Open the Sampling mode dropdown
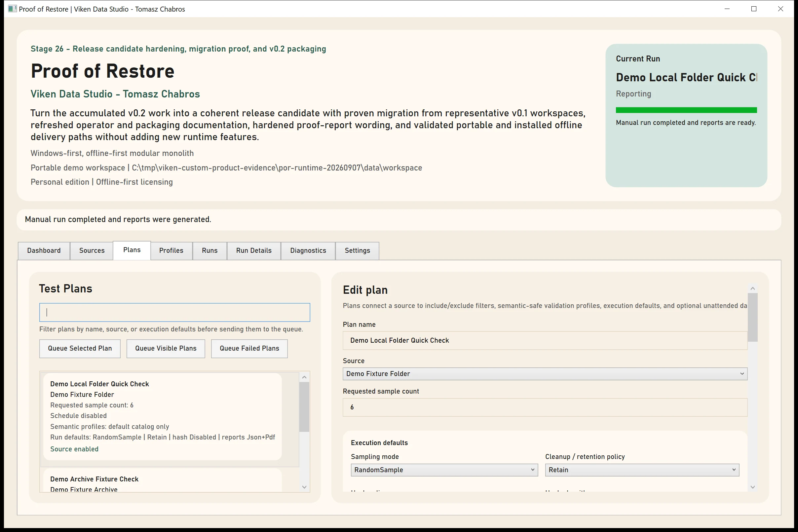This screenshot has height=532, width=798. pyautogui.click(x=444, y=470)
